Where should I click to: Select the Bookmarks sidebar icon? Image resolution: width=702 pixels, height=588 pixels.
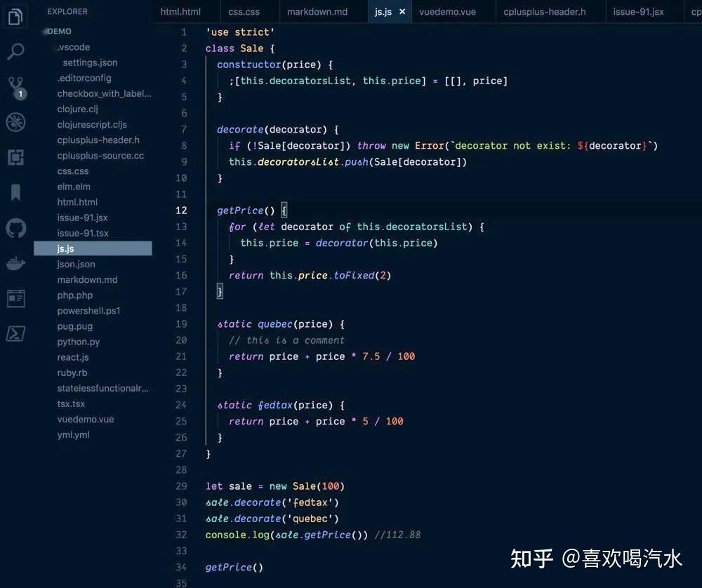tap(15, 192)
